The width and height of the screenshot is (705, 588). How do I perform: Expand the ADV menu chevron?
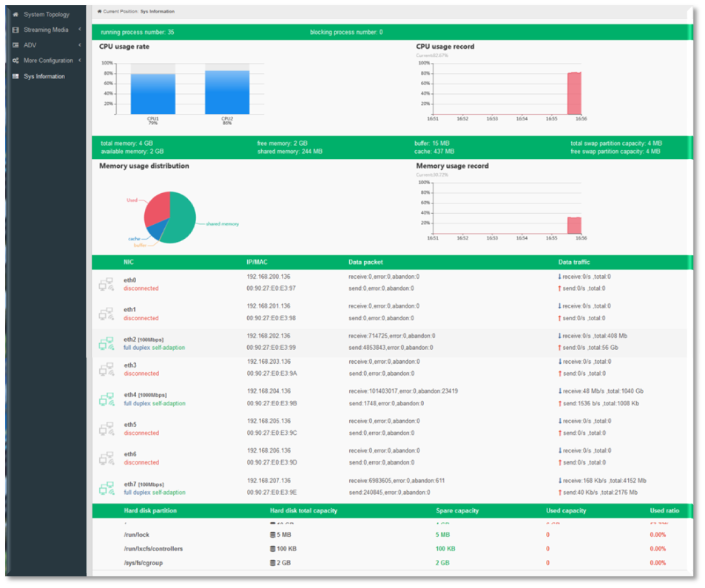click(80, 45)
